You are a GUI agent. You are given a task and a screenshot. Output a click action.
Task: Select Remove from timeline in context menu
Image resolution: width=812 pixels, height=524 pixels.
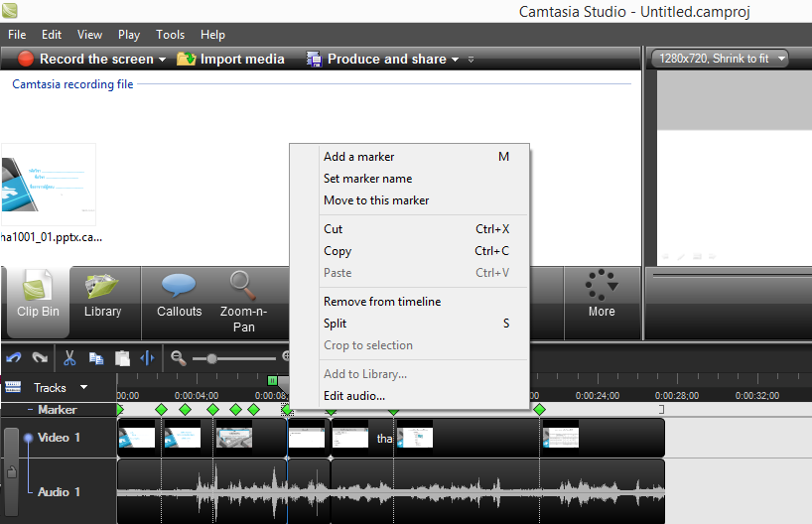381,302
